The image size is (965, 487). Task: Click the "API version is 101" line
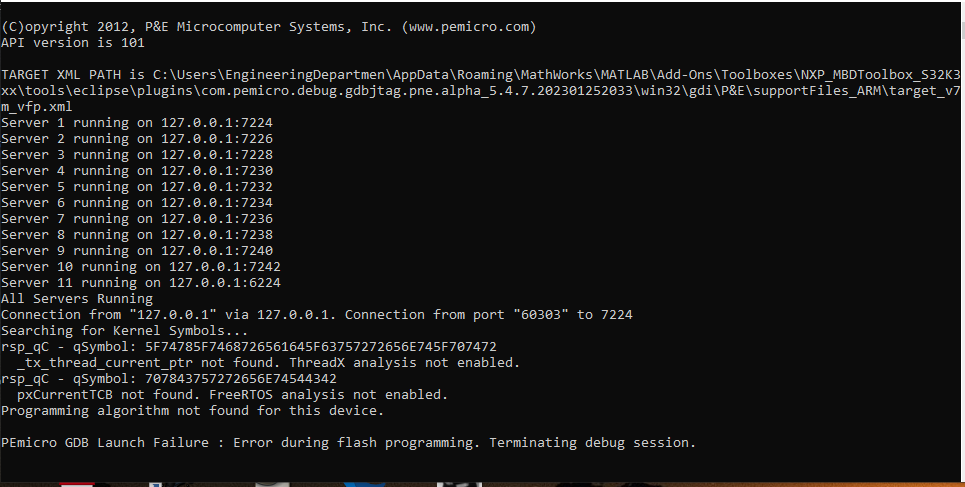(x=73, y=43)
